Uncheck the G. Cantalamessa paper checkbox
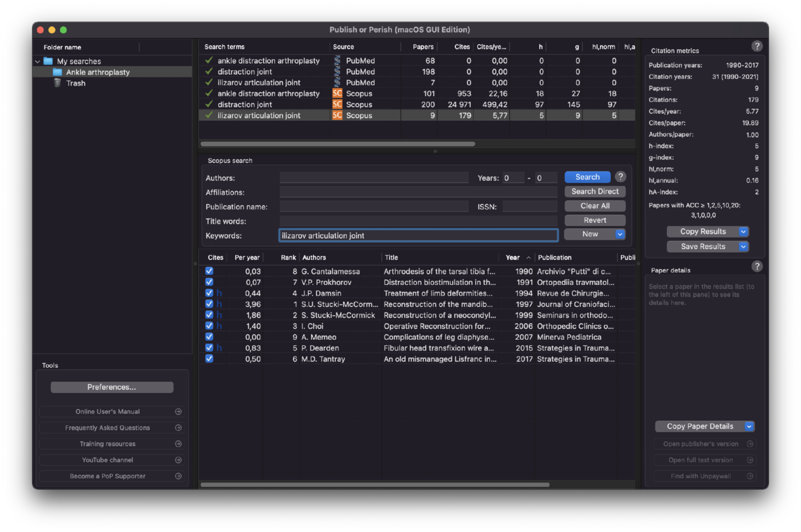The height and width of the screenshot is (532, 801). click(x=210, y=271)
